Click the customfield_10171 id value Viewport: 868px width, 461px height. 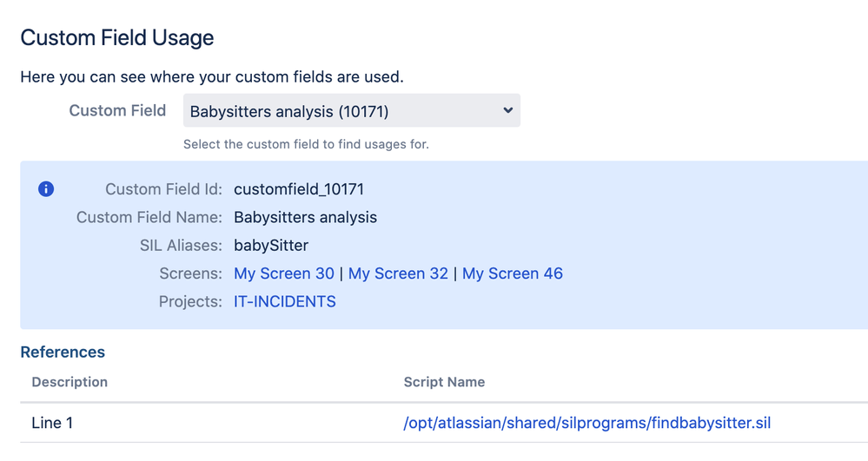(x=299, y=189)
